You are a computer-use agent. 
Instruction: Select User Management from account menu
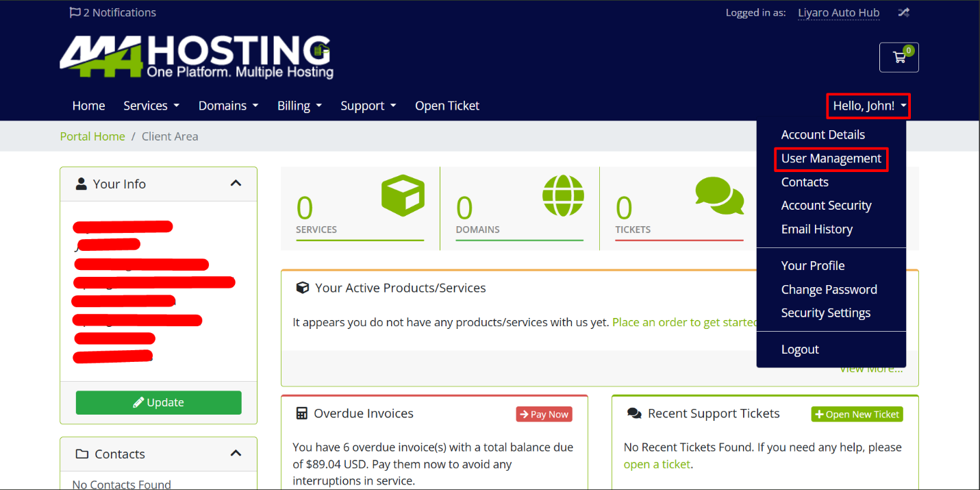[x=831, y=158]
